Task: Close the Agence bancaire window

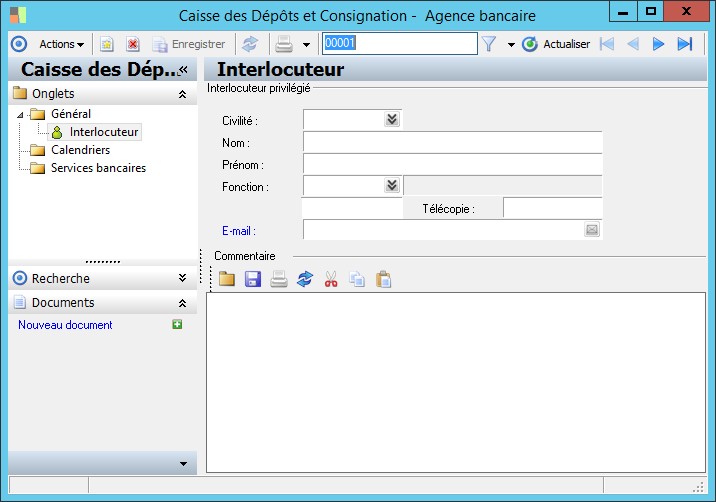Action: tap(686, 11)
